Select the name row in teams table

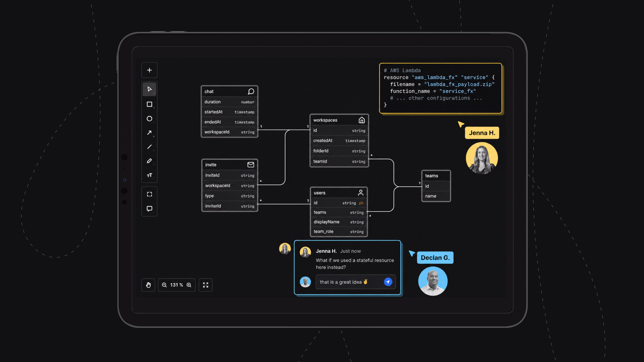tap(436, 196)
